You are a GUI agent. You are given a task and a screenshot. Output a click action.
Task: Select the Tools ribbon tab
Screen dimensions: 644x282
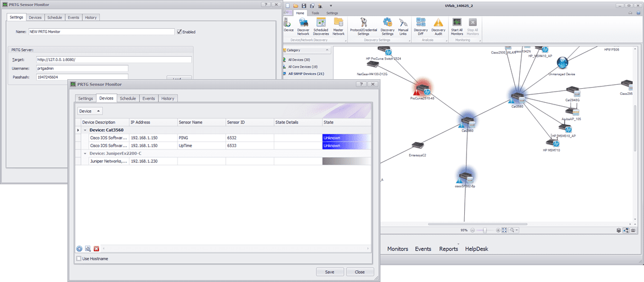click(x=315, y=13)
